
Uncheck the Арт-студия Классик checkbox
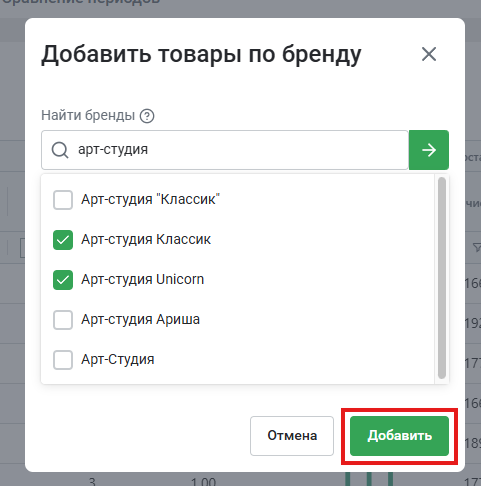tap(63, 240)
